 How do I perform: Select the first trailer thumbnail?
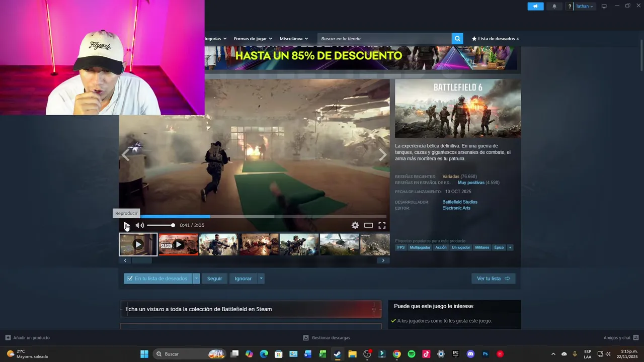tap(138, 244)
